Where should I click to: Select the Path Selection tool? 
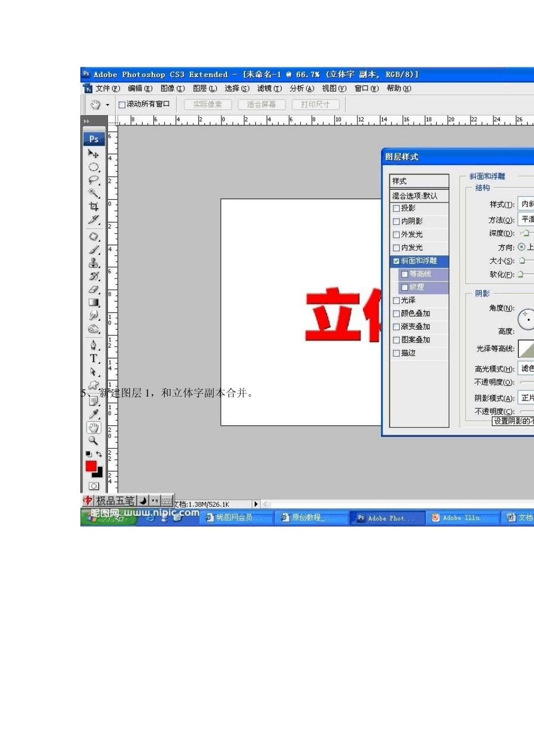pyautogui.click(x=93, y=372)
